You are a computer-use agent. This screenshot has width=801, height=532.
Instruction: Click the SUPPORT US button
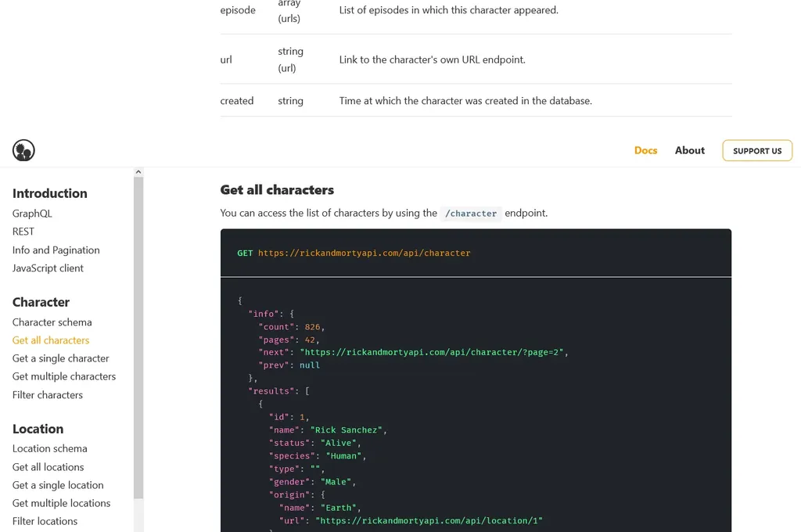pyautogui.click(x=757, y=151)
